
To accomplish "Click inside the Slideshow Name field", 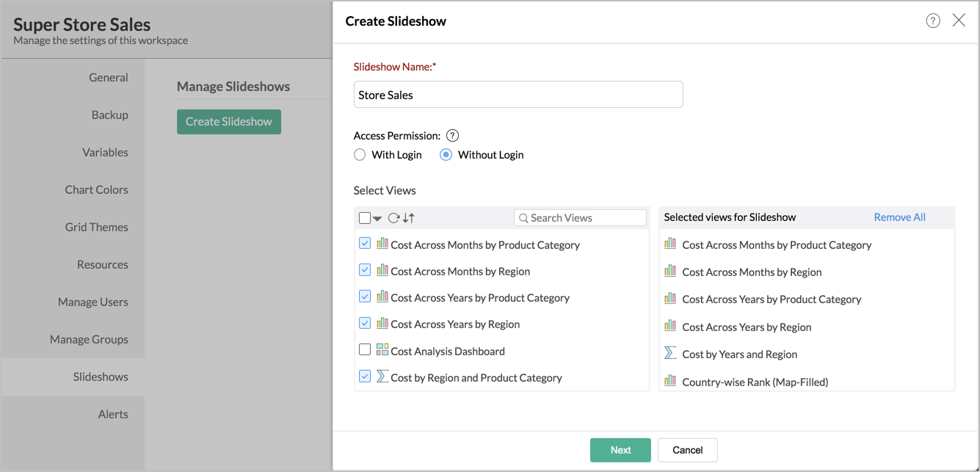I will [518, 94].
